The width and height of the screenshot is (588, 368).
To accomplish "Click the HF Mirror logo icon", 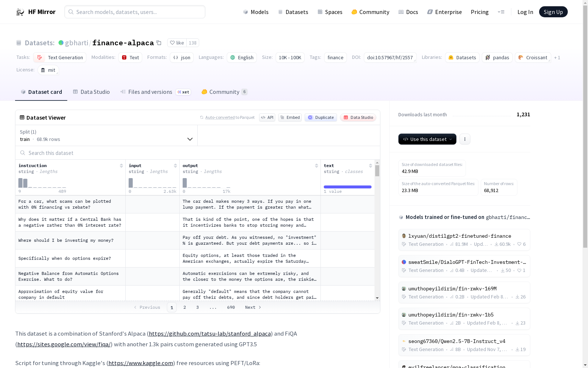I will [x=20, y=12].
